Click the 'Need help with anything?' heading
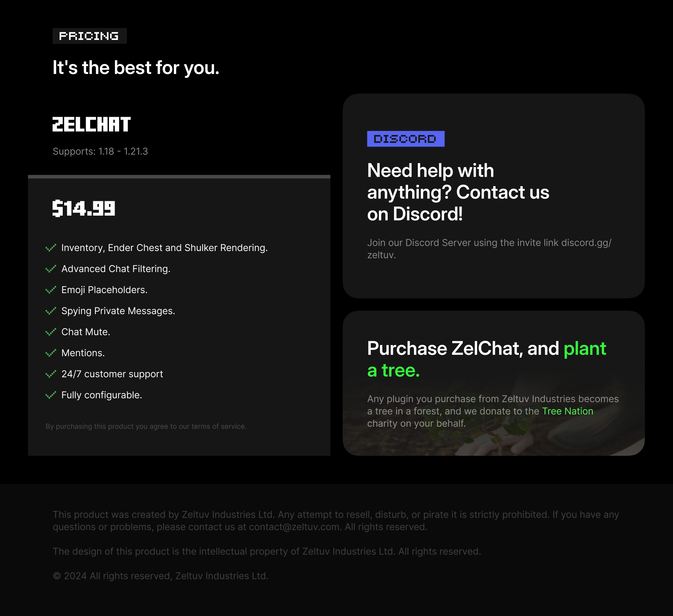 coord(458,192)
